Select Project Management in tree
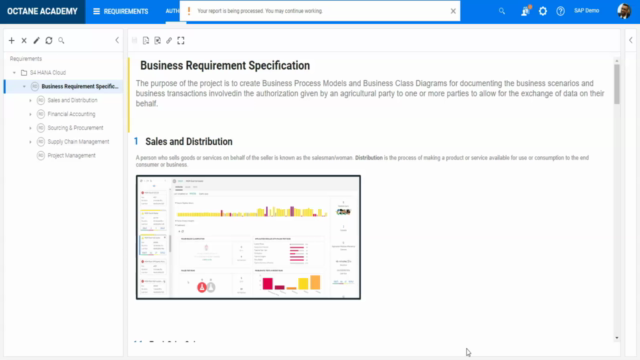The height and width of the screenshot is (360, 640). [x=71, y=156]
